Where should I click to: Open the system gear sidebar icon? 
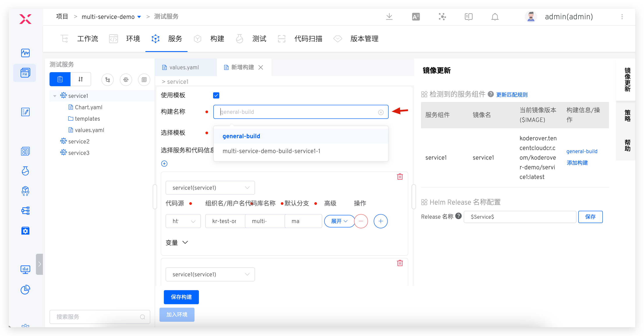click(25, 231)
